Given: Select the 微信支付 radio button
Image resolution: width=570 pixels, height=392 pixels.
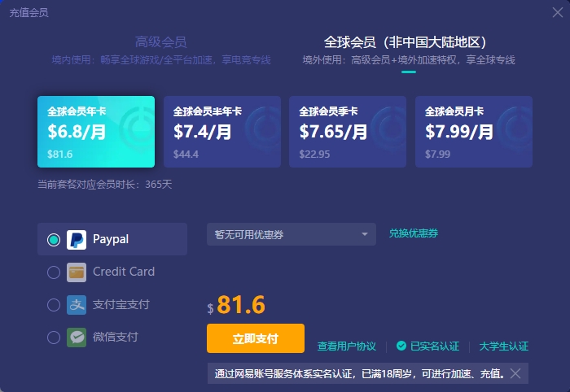Looking at the screenshot, I should [x=54, y=338].
